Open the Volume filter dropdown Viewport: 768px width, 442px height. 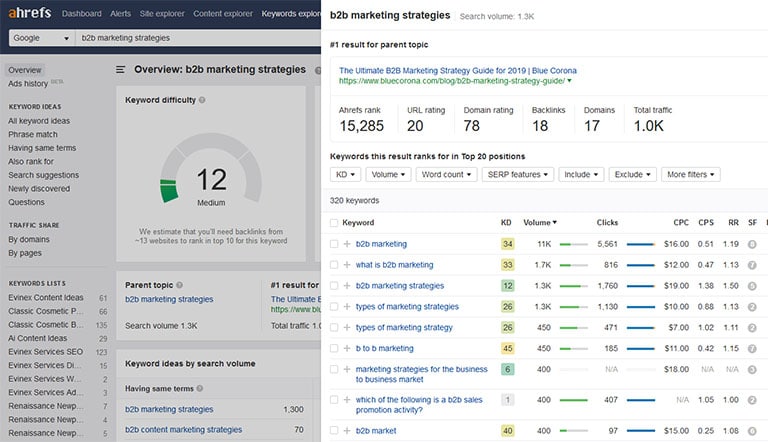coord(388,174)
